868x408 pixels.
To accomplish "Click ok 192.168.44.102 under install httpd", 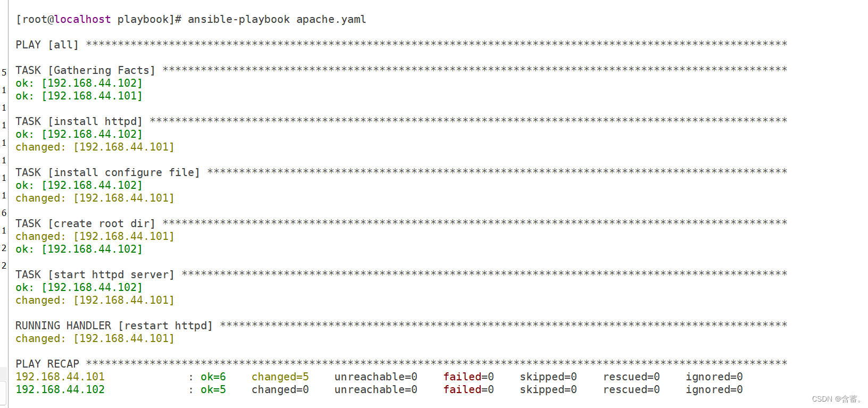I will tap(79, 134).
